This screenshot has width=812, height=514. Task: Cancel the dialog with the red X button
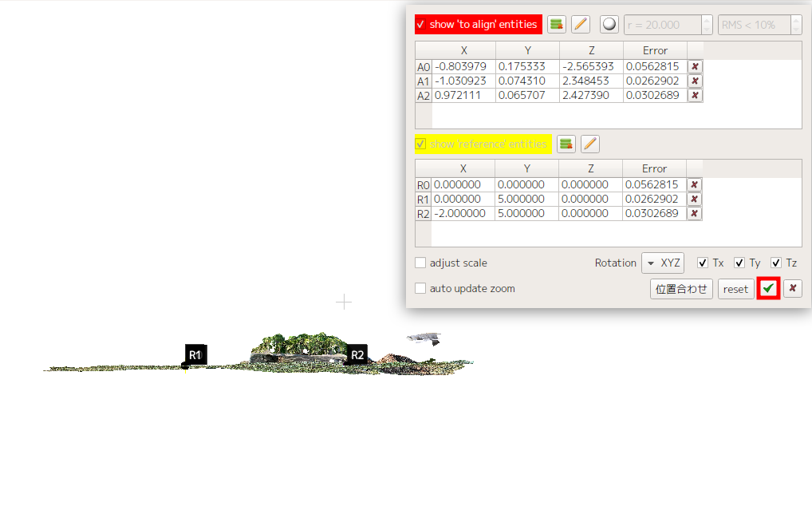(x=792, y=288)
